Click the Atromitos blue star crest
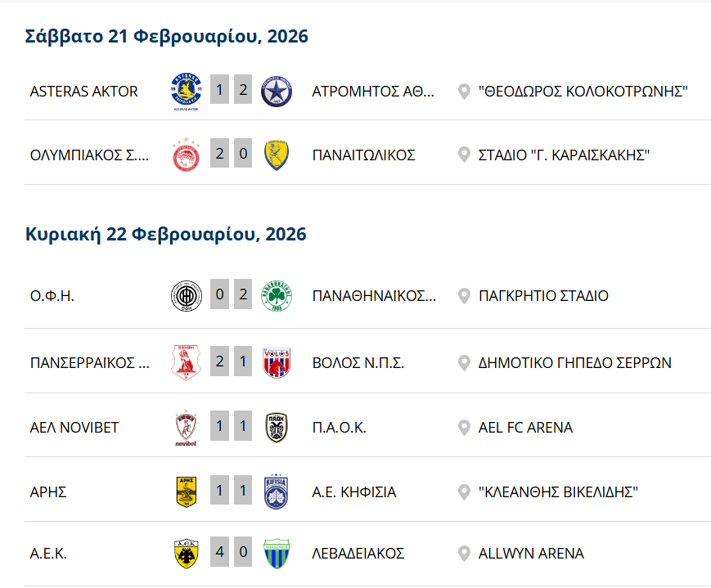Viewport: 711px width, 588px height. click(x=277, y=91)
